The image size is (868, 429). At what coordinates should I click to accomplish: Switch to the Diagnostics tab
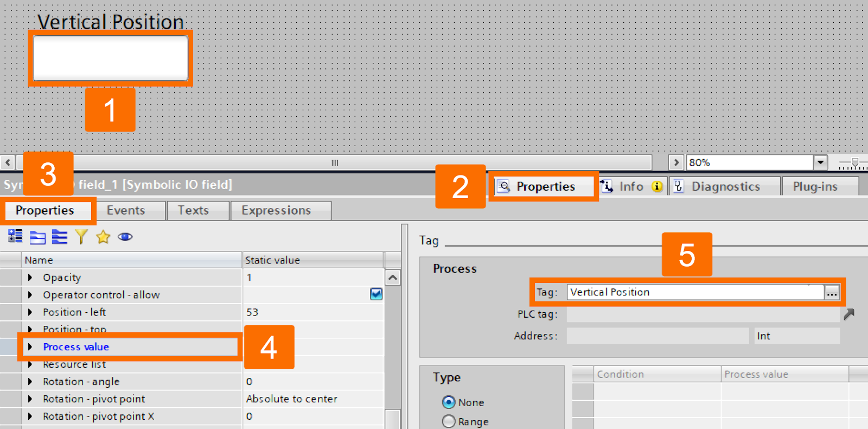[725, 186]
